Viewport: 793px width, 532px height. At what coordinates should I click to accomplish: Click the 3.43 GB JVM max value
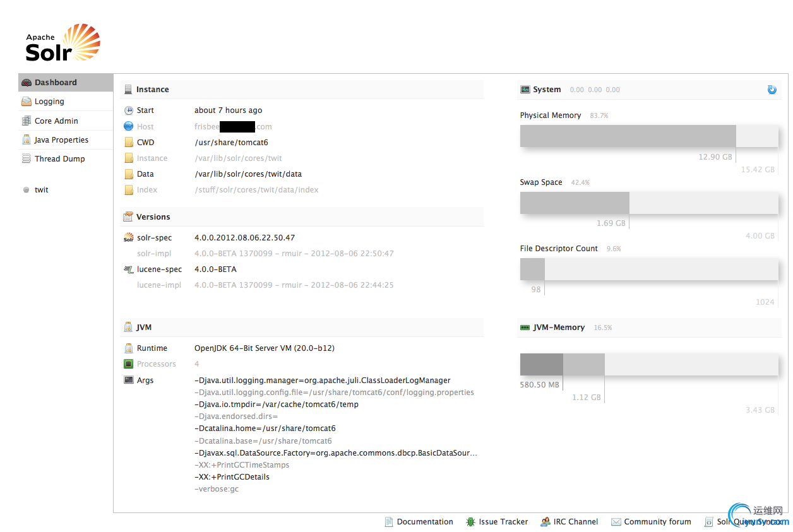click(x=760, y=410)
